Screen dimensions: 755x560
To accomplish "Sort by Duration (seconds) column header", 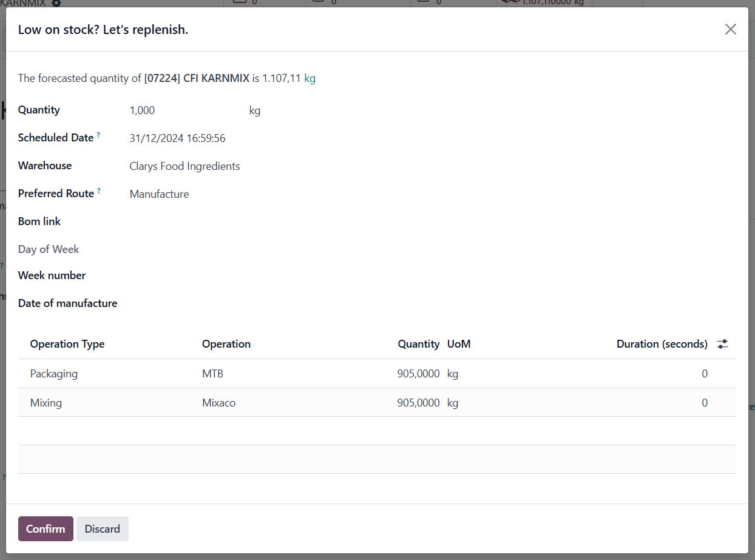I will (662, 344).
